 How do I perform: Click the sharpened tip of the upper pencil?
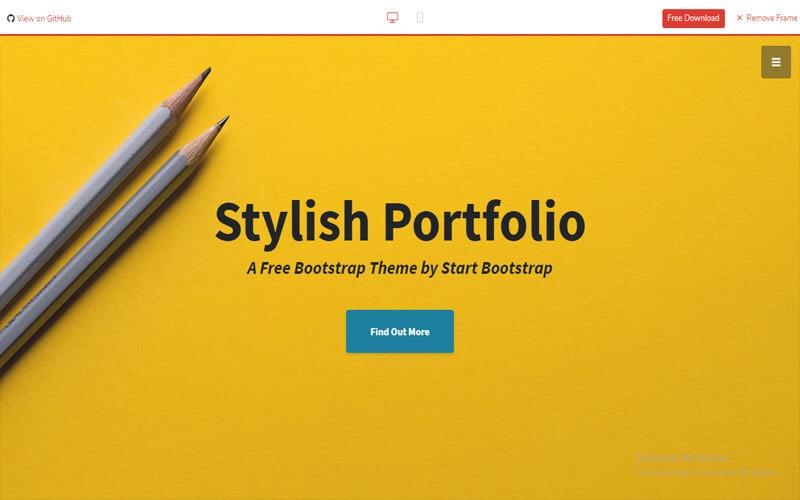coord(205,74)
